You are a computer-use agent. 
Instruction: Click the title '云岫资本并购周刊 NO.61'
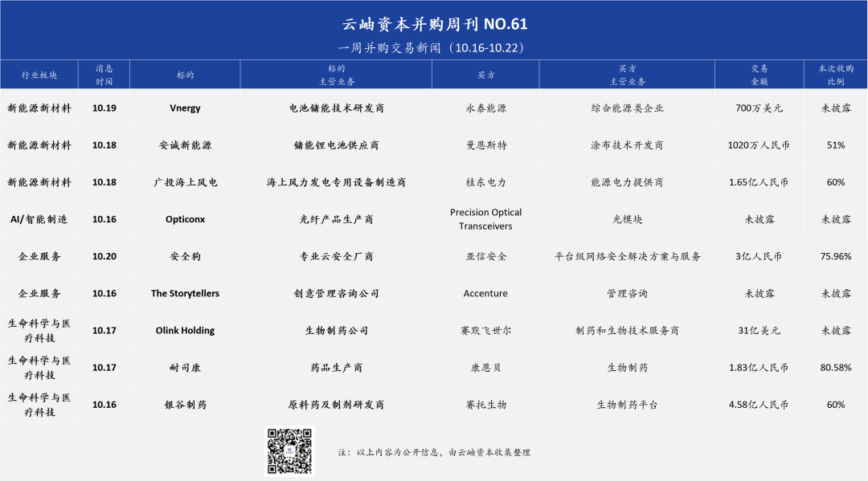(435, 24)
